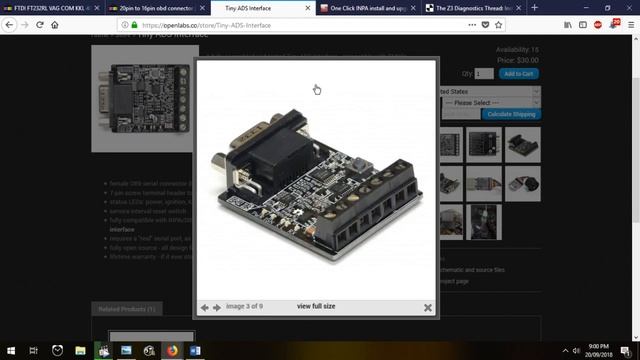Open a new browser tab
Viewport: 640px width, 360px height.
tap(534, 8)
